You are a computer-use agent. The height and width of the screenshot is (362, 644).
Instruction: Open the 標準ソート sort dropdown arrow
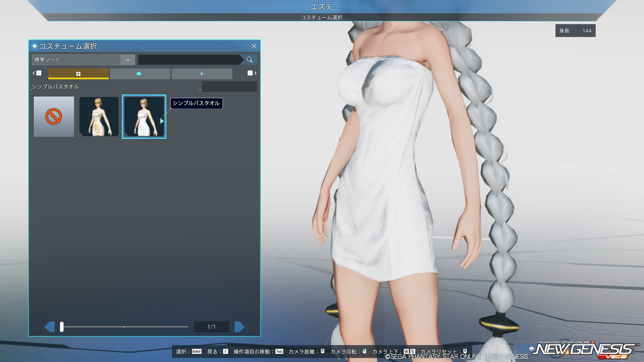click(x=128, y=60)
